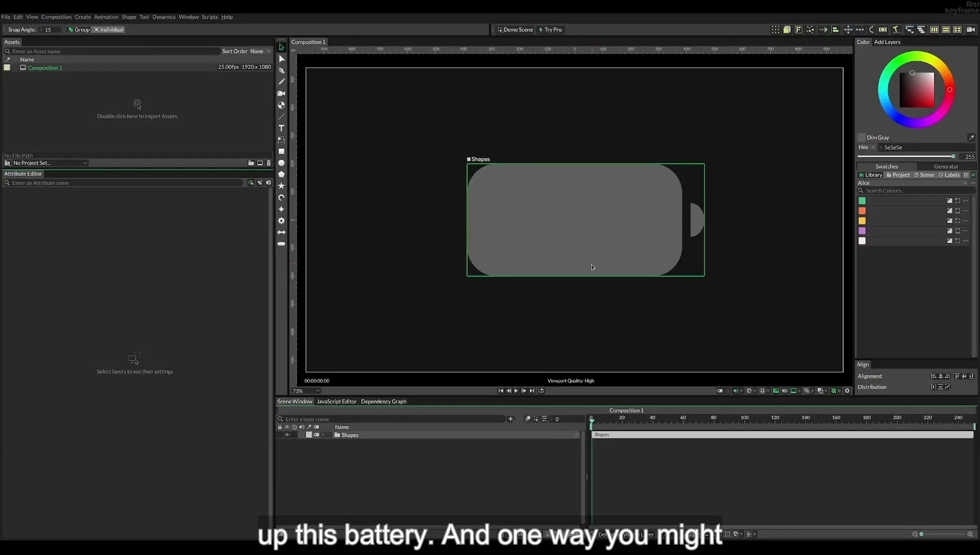Select Composition 1 in the Assets list
The width and height of the screenshot is (980, 555).
click(45, 67)
